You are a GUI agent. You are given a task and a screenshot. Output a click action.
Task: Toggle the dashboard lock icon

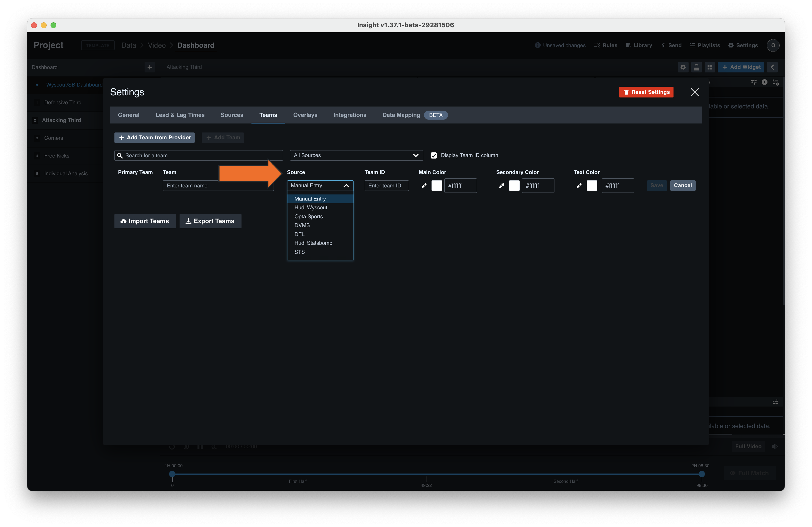click(x=696, y=67)
